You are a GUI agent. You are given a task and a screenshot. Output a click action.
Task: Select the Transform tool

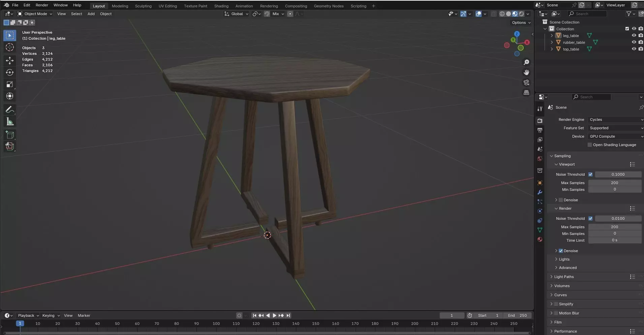(x=10, y=96)
